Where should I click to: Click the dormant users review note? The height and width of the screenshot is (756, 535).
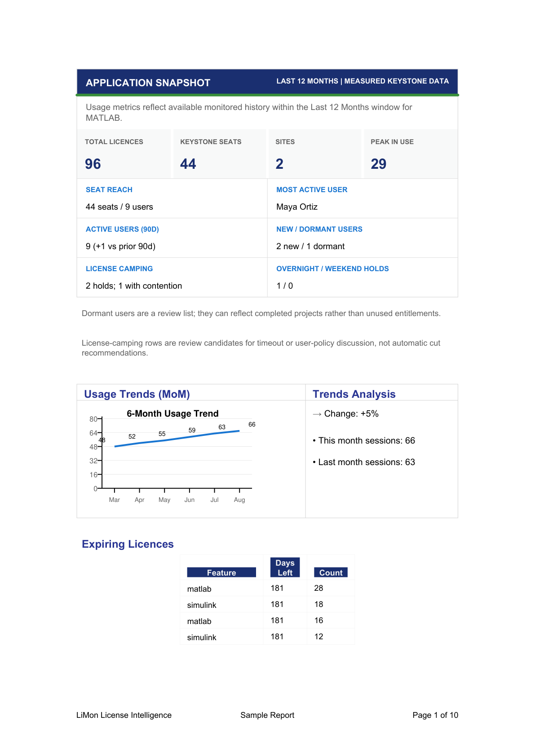[x=261, y=313]
